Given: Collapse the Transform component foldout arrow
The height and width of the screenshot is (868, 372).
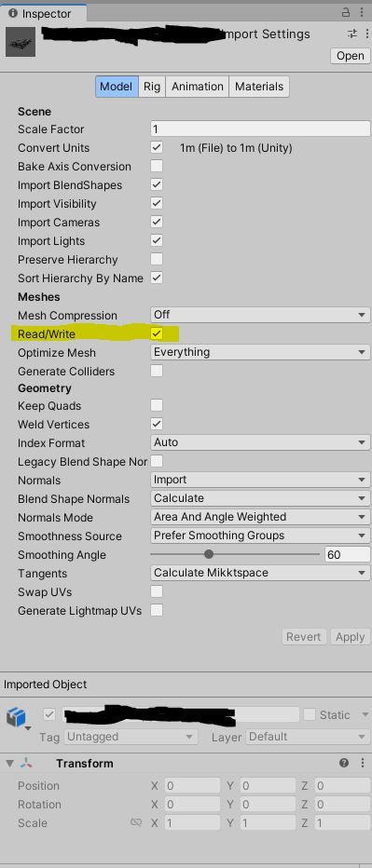Looking at the screenshot, I should [x=9, y=764].
